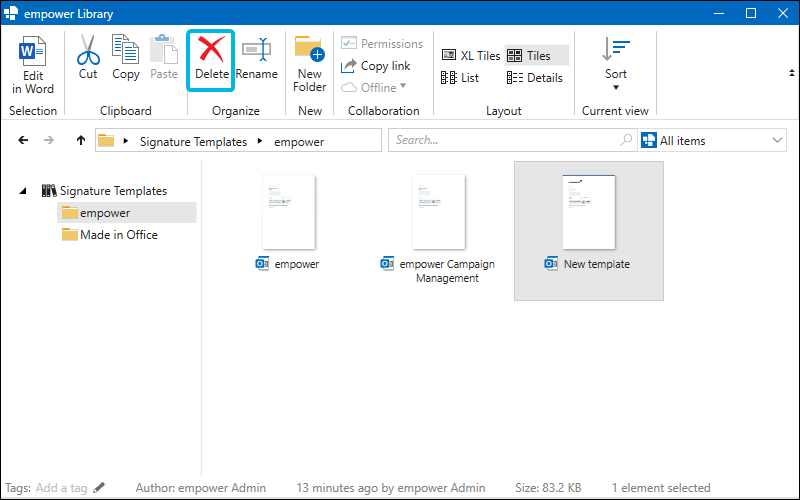Image resolution: width=800 pixels, height=500 pixels.
Task: Select the empower template thumbnail
Action: [x=289, y=212]
